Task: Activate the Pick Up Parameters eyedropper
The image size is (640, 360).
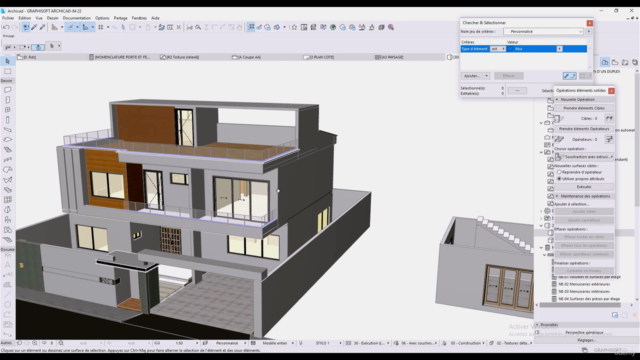Action: point(34,27)
